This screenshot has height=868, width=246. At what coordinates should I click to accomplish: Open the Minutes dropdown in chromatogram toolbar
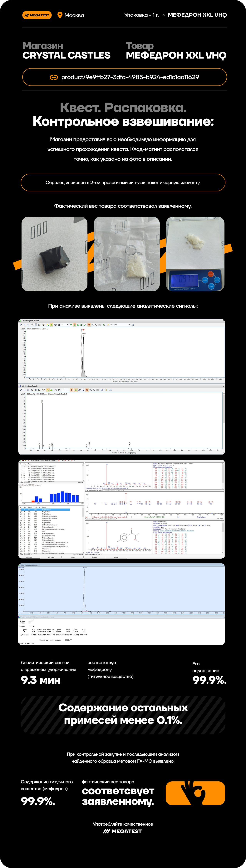[129, 325]
